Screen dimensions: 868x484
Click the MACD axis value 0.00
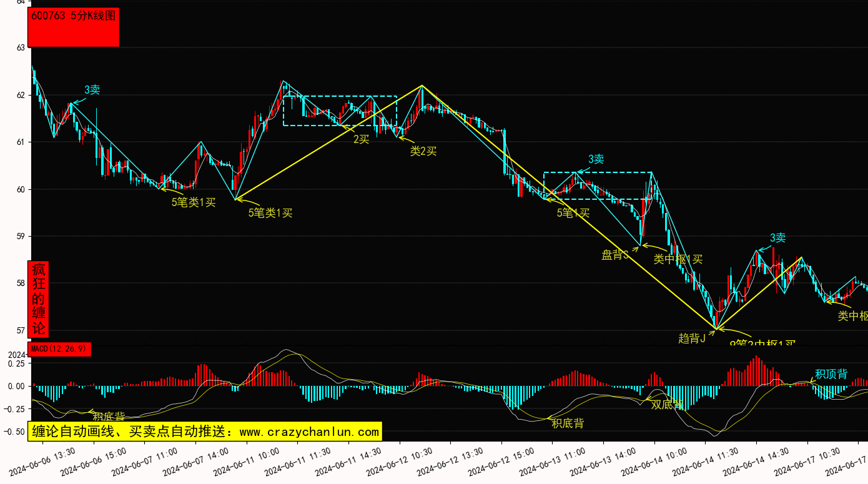pyautogui.click(x=16, y=387)
